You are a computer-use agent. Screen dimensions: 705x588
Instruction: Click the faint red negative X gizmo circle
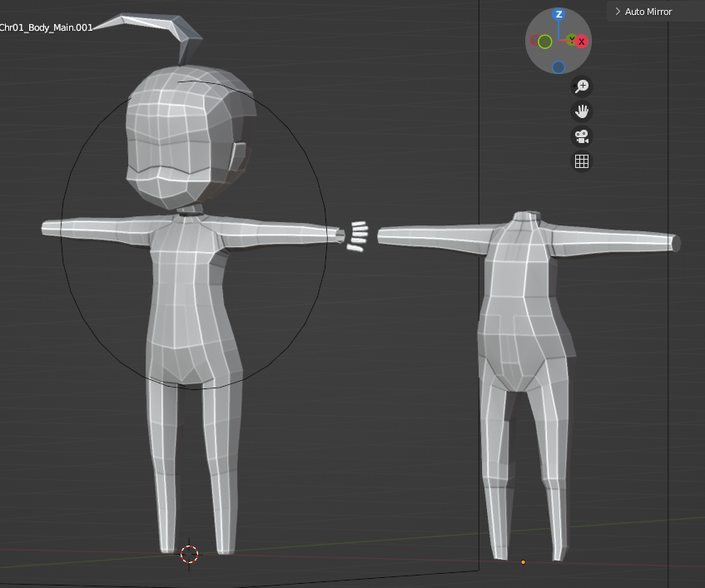point(535,40)
